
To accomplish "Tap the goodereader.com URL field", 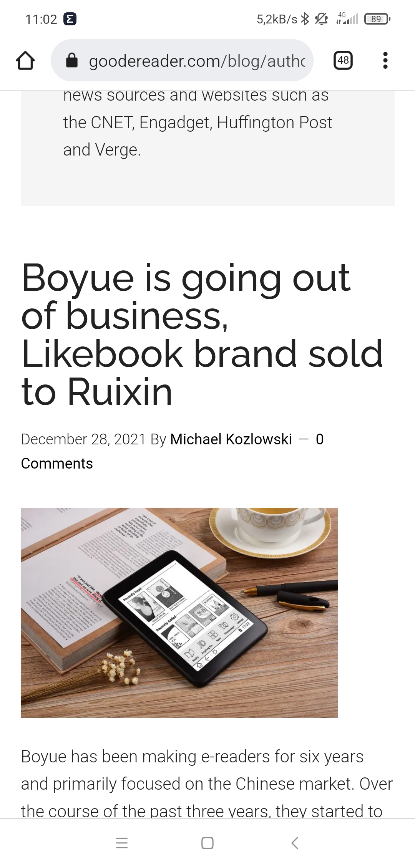I will coord(197,61).
